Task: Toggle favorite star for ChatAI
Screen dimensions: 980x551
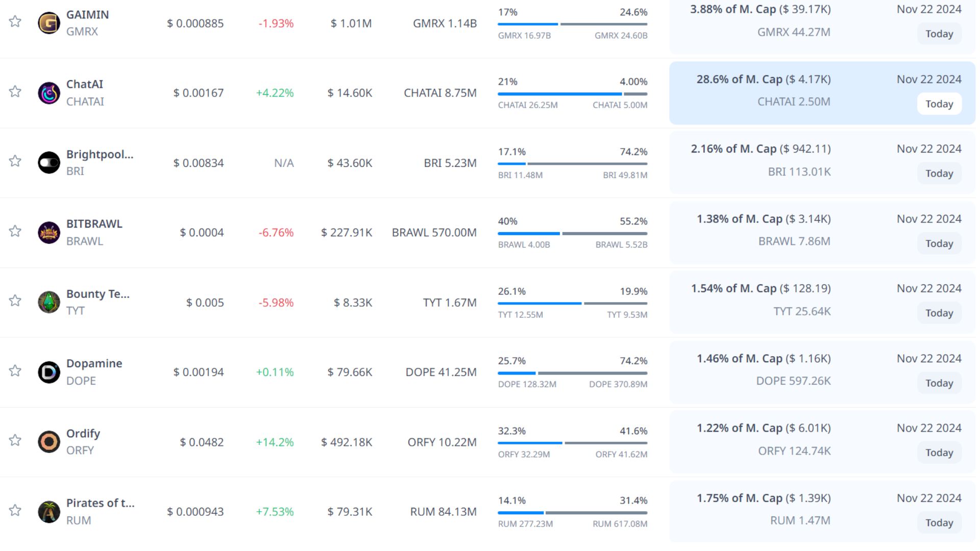Action: click(x=15, y=91)
